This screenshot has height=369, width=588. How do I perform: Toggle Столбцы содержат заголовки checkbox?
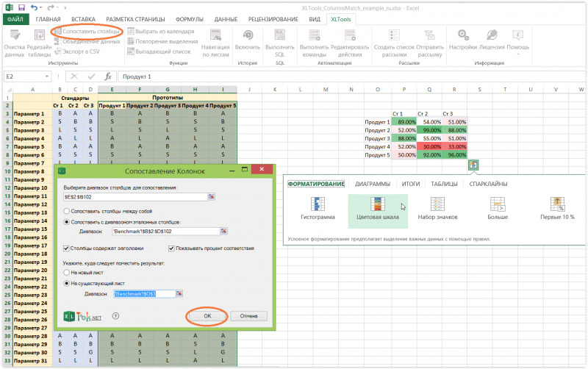(x=68, y=248)
